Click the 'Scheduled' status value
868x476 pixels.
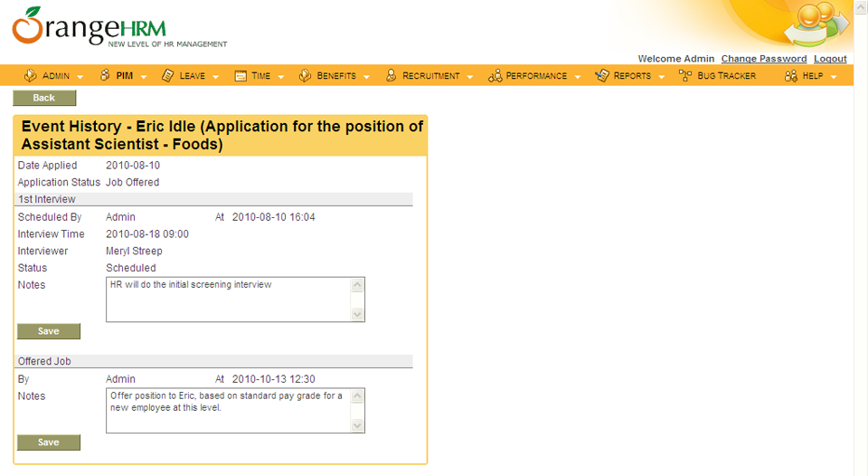(130, 268)
